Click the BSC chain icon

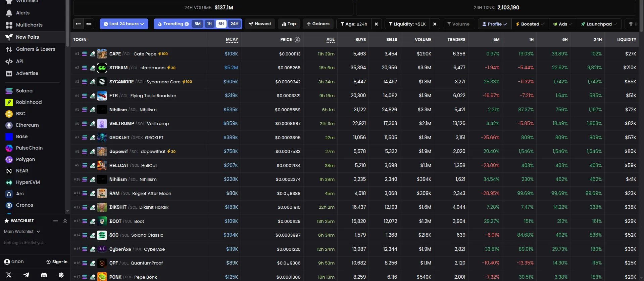[9, 114]
